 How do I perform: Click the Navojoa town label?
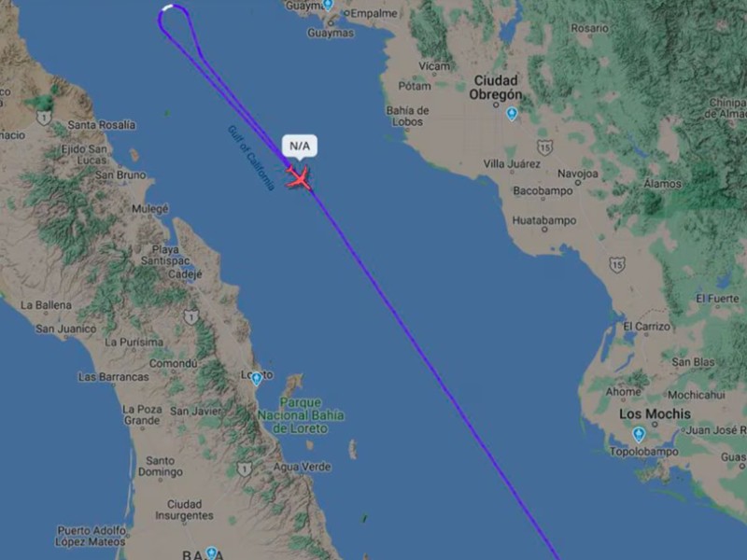(x=577, y=174)
